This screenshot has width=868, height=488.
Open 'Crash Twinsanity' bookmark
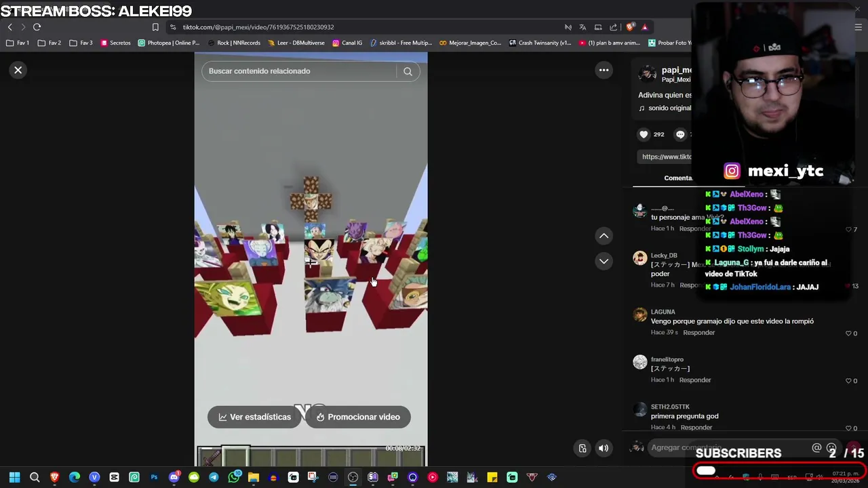click(540, 43)
